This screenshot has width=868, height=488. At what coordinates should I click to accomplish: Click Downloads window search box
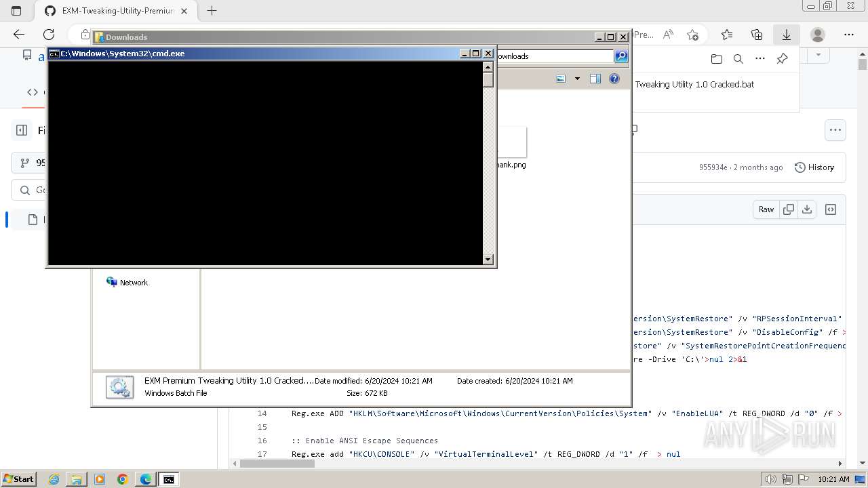(555, 56)
